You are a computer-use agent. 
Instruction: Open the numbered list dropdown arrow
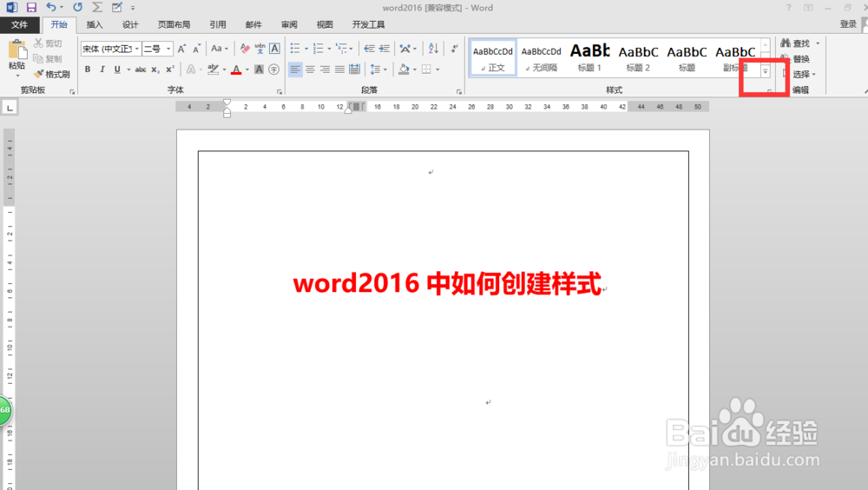click(x=329, y=49)
